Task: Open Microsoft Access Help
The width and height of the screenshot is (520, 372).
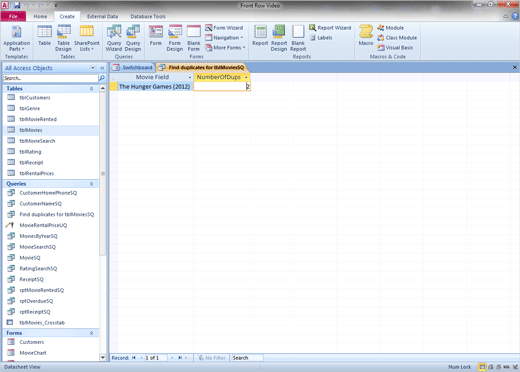Action: pos(516,16)
